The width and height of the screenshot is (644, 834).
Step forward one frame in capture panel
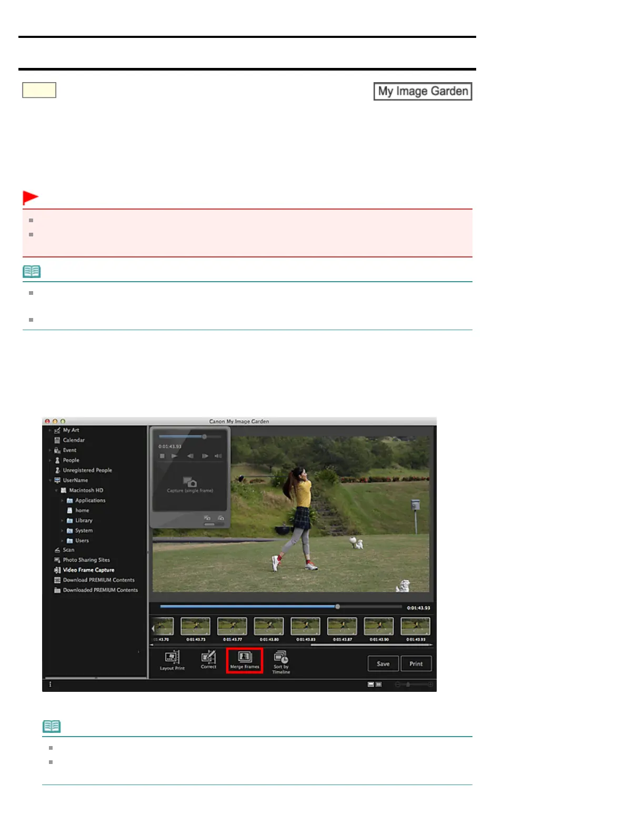(205, 456)
